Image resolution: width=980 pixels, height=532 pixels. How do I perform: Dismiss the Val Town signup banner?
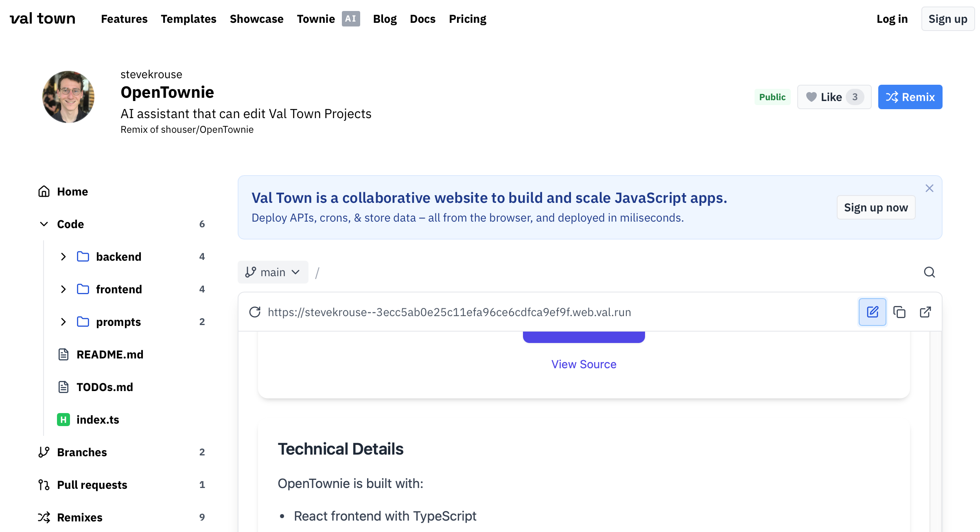929,188
